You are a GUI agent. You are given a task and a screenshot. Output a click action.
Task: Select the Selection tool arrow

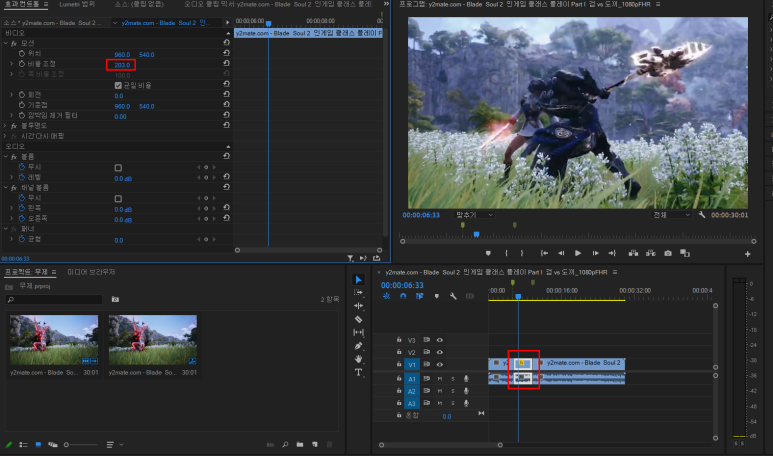tap(358, 280)
